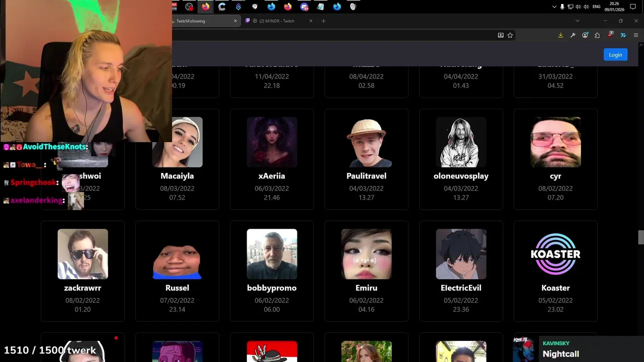Close the TwitchFollowing tab

pyautogui.click(x=235, y=21)
